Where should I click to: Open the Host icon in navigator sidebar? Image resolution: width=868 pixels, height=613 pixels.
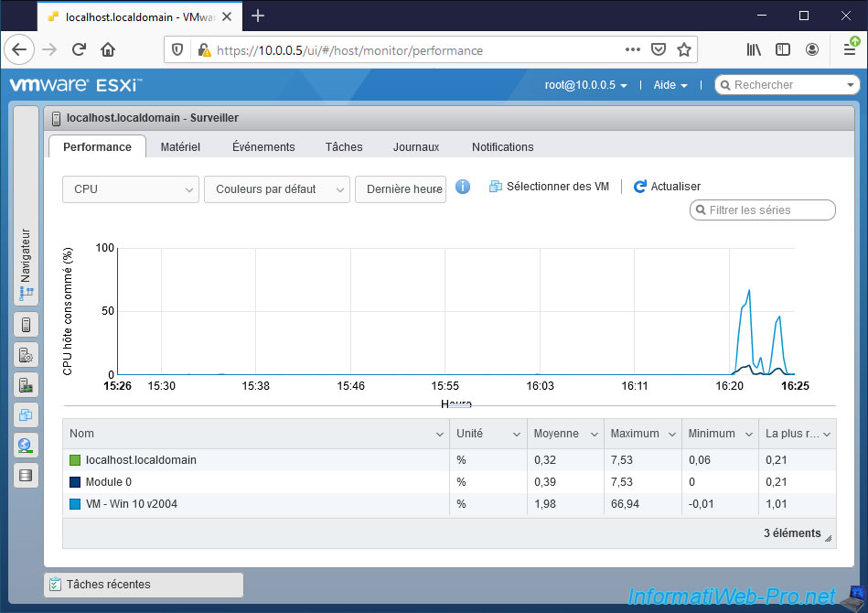[x=26, y=325]
